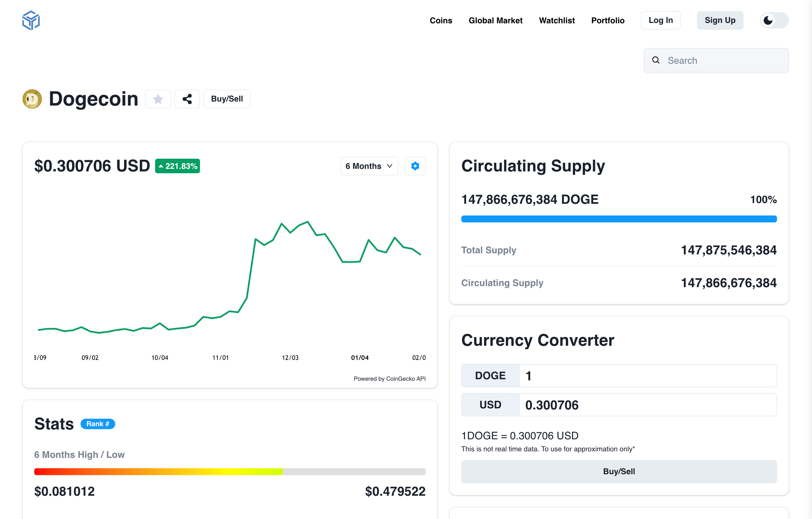This screenshot has height=519, width=812.
Task: Click the Dogecoin coin logo
Action: point(32,99)
